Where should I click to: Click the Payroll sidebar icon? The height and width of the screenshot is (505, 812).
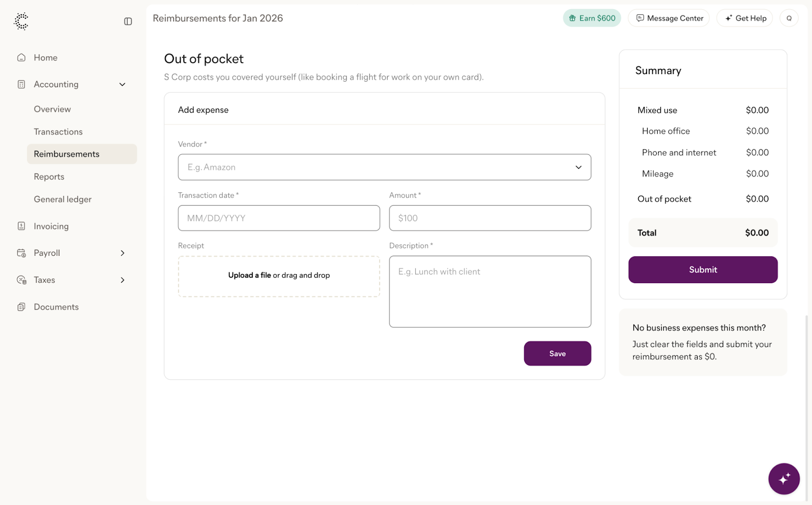21,253
